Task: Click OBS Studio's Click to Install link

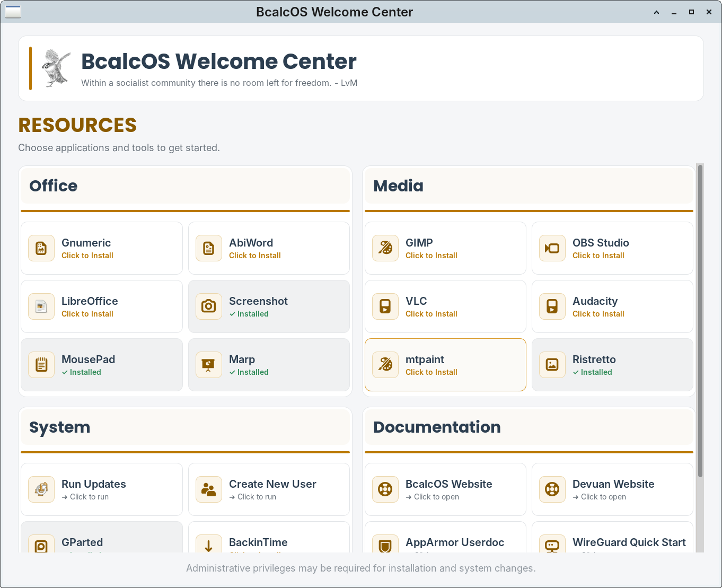Action: (598, 256)
